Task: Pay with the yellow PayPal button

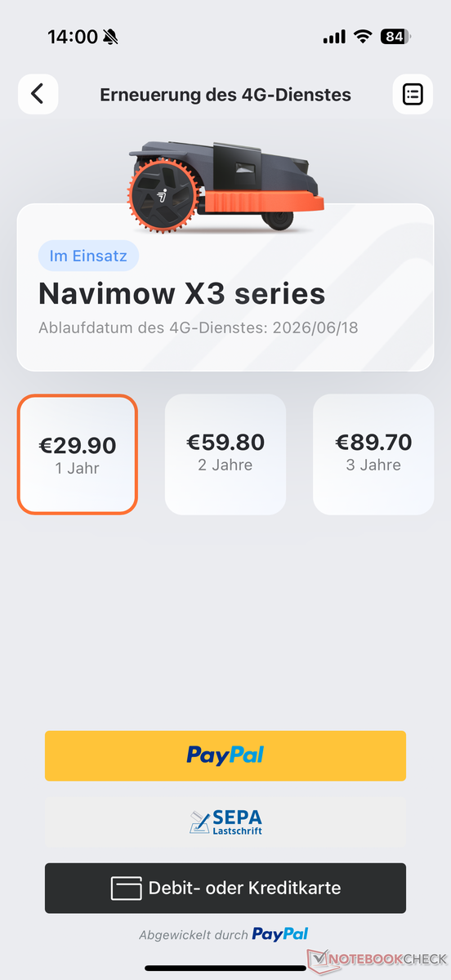Action: pos(225,755)
